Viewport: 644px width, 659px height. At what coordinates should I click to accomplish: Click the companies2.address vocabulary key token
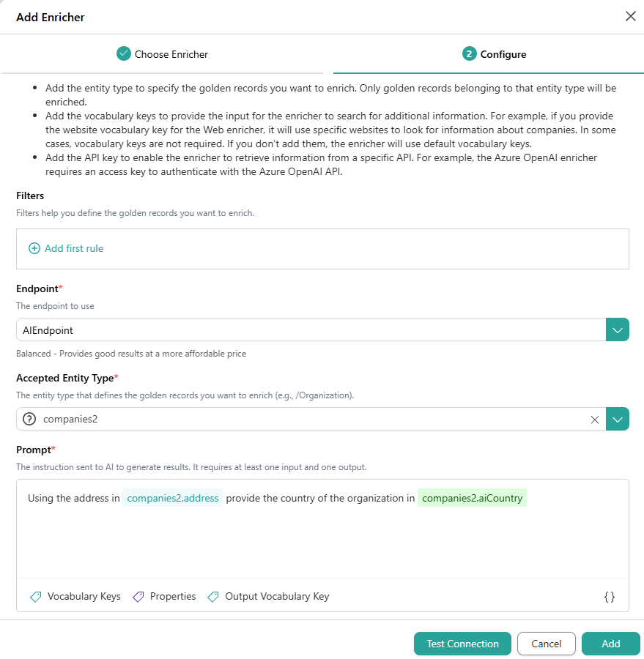click(x=173, y=499)
